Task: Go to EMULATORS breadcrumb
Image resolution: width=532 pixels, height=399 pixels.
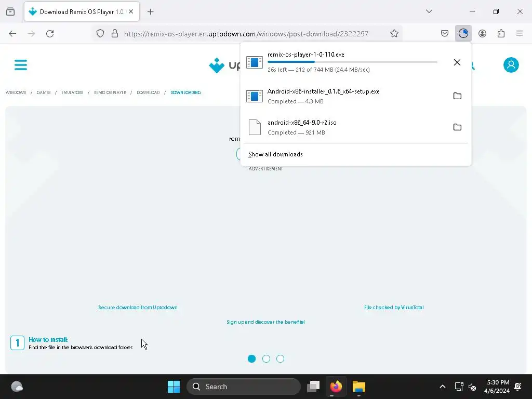Action: pos(72,92)
